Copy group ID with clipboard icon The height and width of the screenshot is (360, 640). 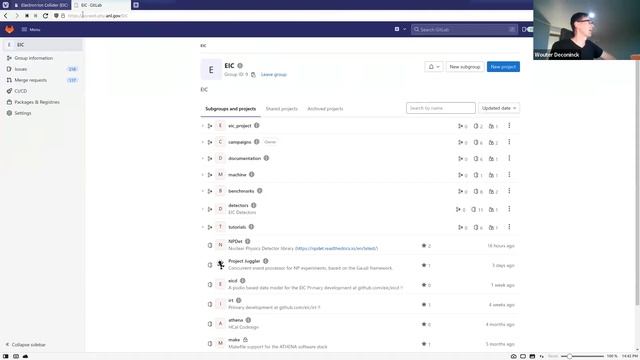253,75
